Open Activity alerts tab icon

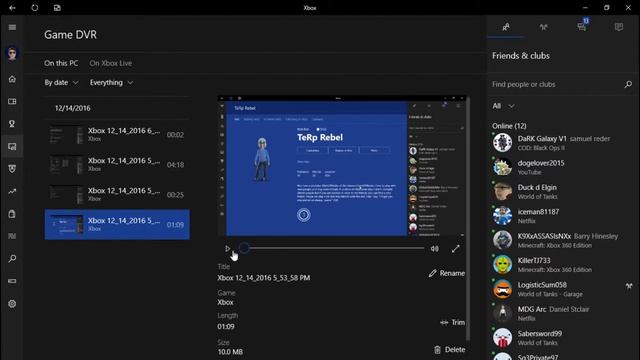(619, 27)
